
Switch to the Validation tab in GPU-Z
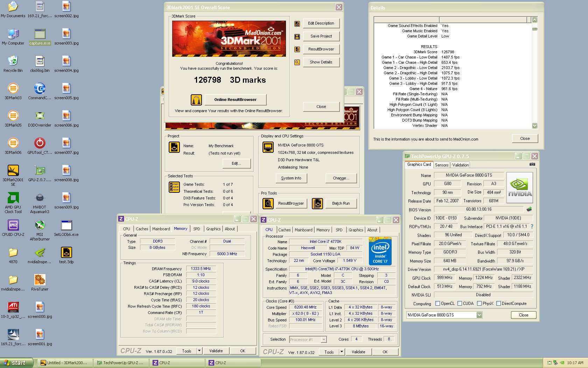460,165
